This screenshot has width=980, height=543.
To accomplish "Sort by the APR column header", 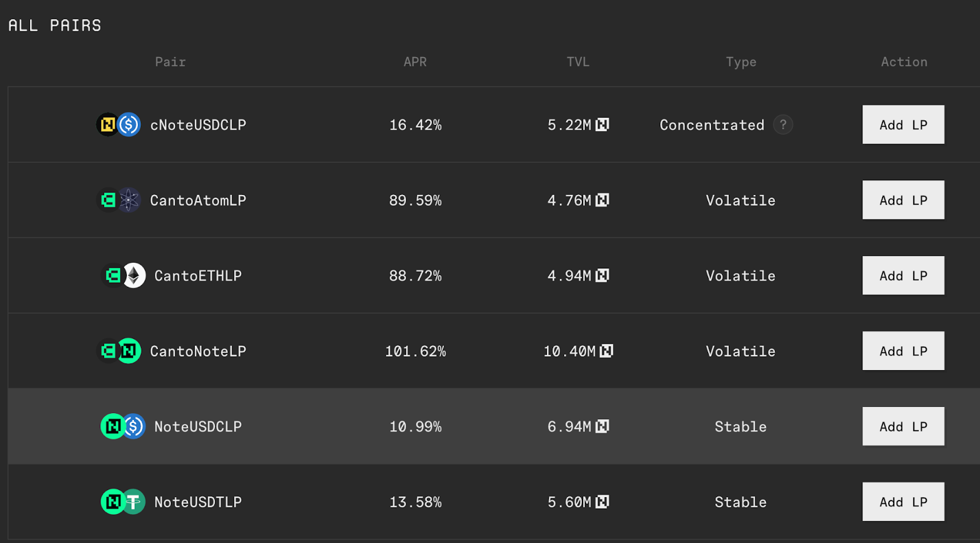I will point(415,62).
